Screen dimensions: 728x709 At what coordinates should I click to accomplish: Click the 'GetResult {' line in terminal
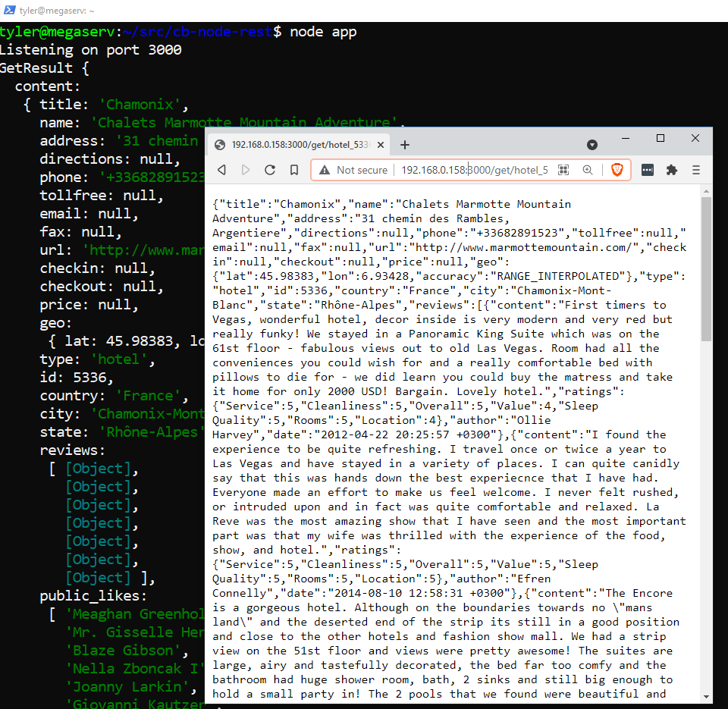pos(45,68)
